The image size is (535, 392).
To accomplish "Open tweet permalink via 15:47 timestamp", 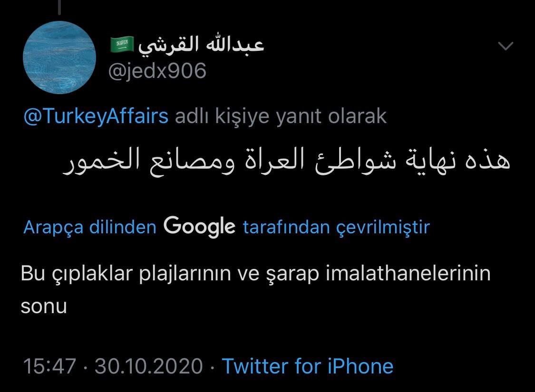I will pos(49,366).
